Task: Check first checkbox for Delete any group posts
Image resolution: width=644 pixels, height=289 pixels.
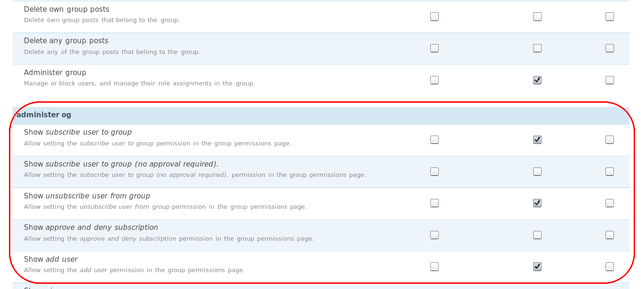Action: tap(434, 48)
